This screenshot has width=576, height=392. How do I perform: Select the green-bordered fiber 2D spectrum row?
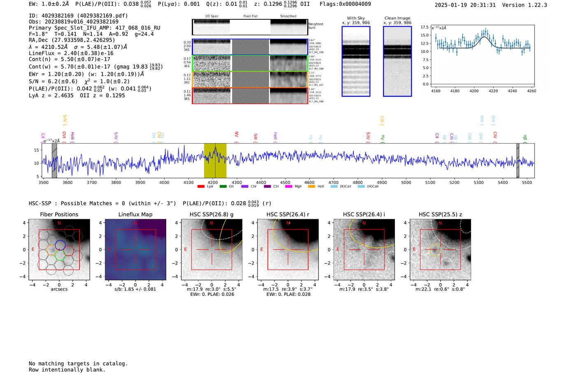pyautogui.click(x=250, y=63)
